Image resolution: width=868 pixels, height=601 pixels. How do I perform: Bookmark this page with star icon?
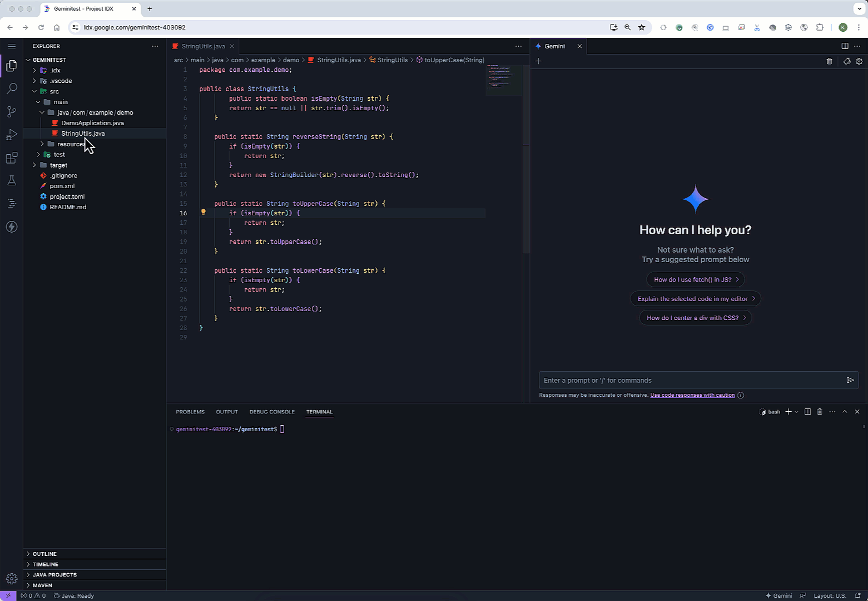[x=642, y=27]
